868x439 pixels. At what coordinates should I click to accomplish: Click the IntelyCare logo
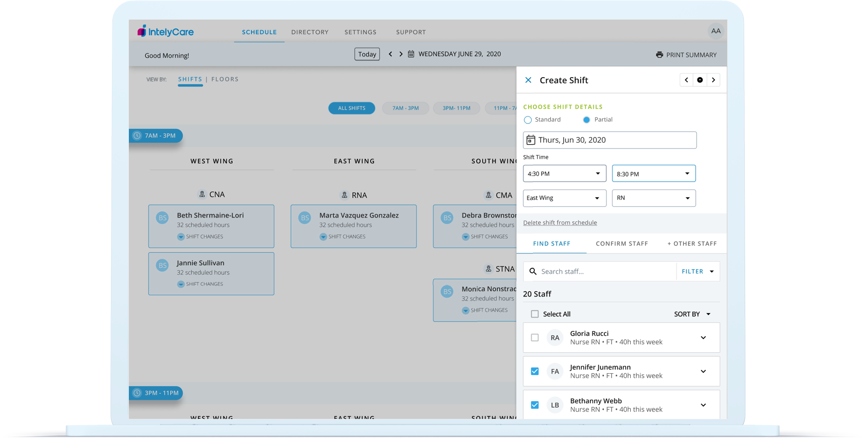click(165, 32)
